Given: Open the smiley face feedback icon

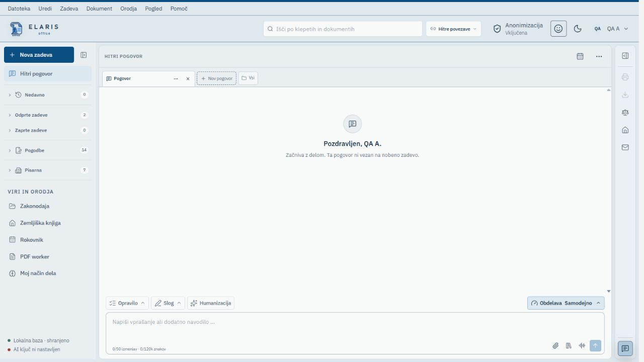Looking at the screenshot, I should click(558, 29).
